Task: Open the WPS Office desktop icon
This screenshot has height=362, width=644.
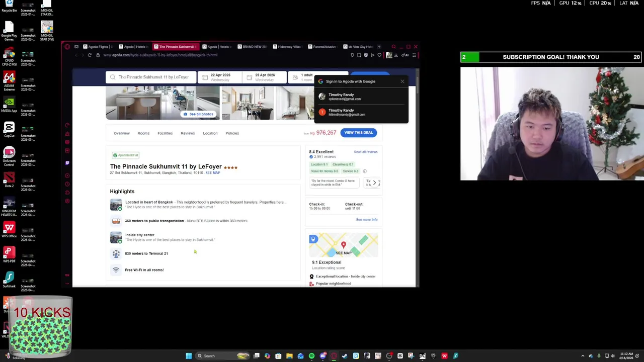Action: [9, 230]
